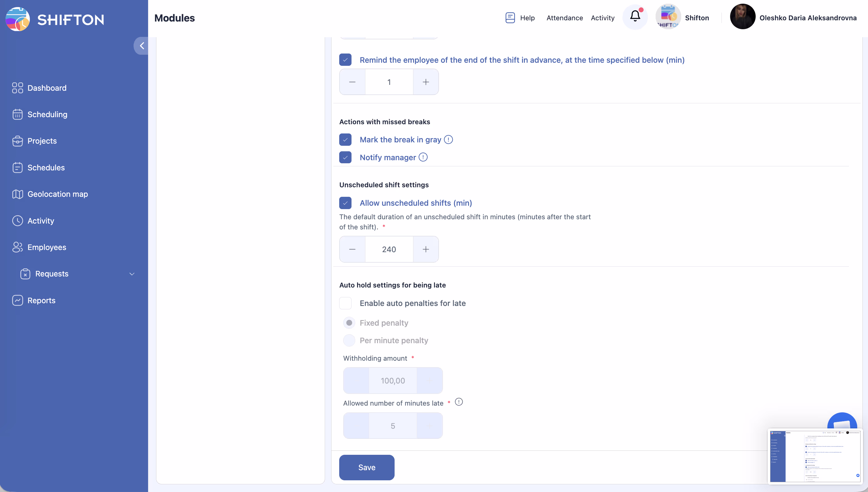The width and height of the screenshot is (868, 492).
Task: Open Geolocation map from sidebar
Action: coord(58,194)
